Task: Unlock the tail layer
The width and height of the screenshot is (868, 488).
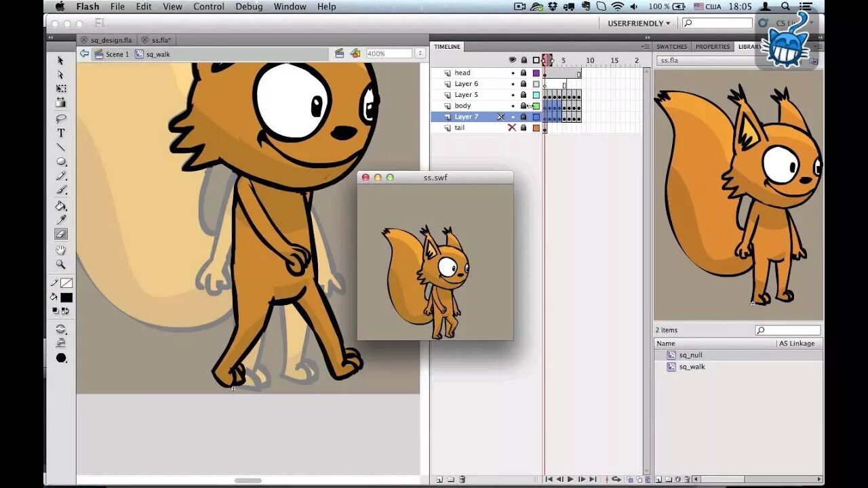Action: (x=524, y=127)
